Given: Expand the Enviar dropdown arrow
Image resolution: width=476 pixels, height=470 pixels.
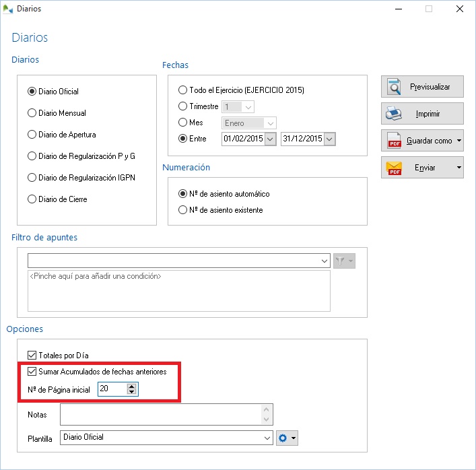Looking at the screenshot, I should pyautogui.click(x=459, y=168).
